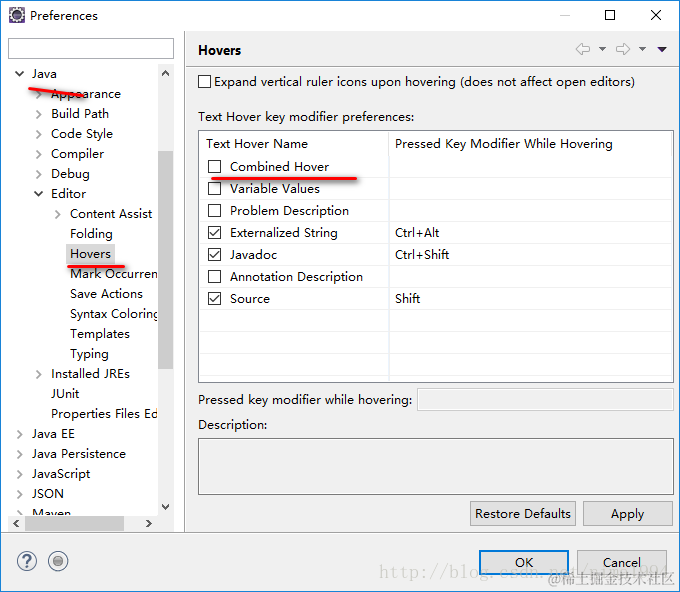Expand the Java Persistence node
680x592 pixels.
coord(20,454)
